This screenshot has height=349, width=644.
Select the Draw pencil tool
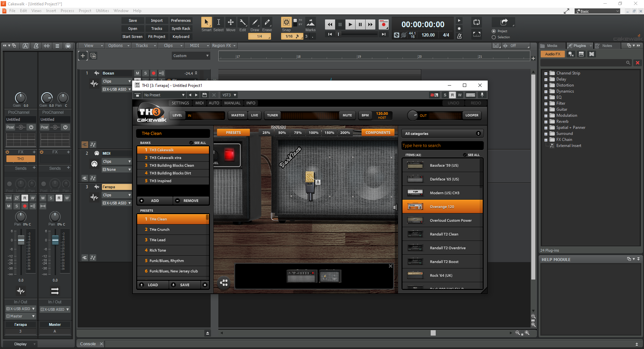(255, 22)
